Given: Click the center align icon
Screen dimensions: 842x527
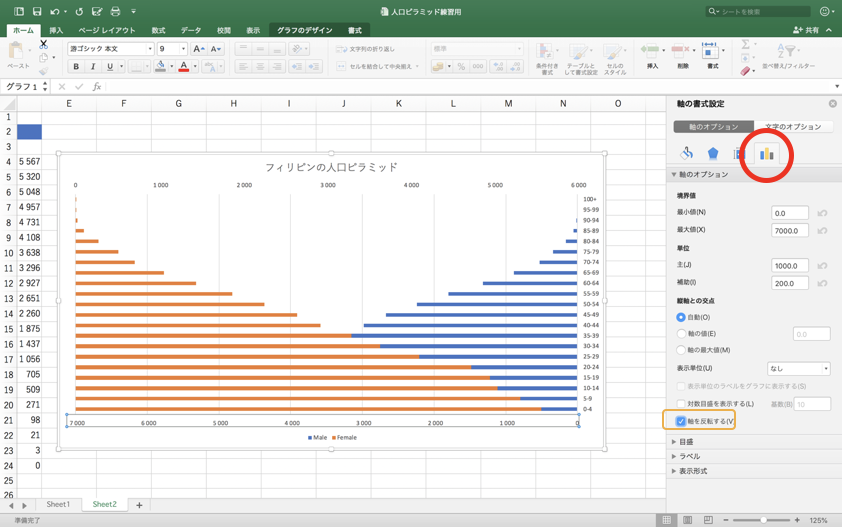Looking at the screenshot, I should (x=260, y=67).
